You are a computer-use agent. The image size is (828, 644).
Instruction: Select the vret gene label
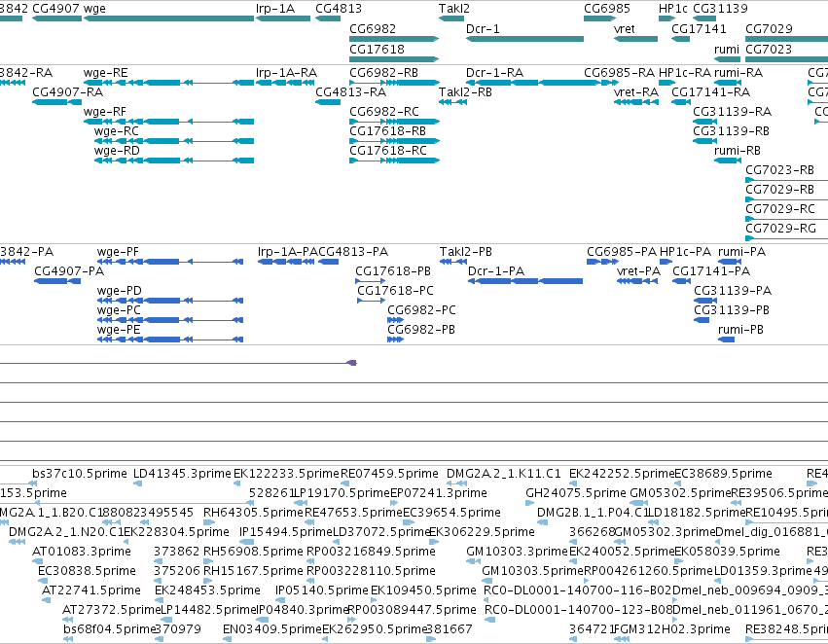[x=625, y=28]
